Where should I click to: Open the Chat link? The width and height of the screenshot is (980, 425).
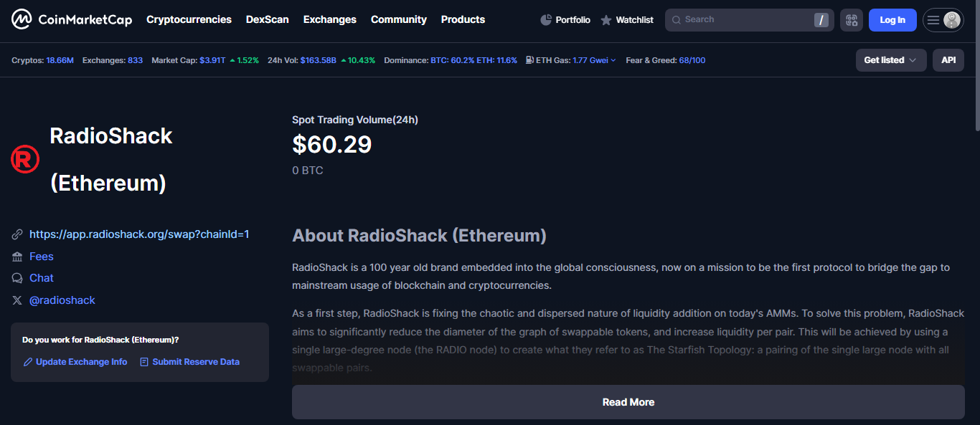click(x=42, y=278)
